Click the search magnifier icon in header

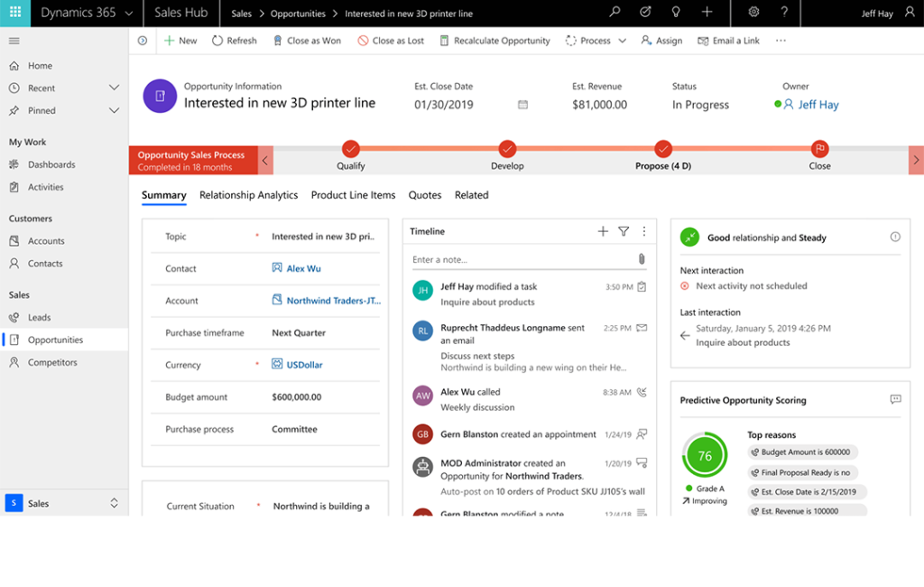[615, 13]
